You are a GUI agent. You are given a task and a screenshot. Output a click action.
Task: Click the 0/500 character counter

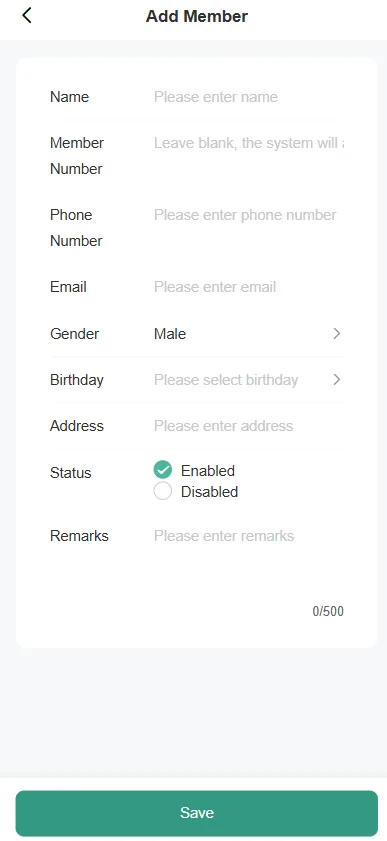[x=328, y=611]
